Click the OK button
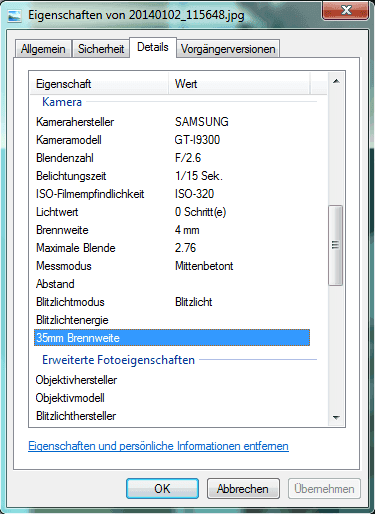The height and width of the screenshot is (514, 375). coord(162,489)
